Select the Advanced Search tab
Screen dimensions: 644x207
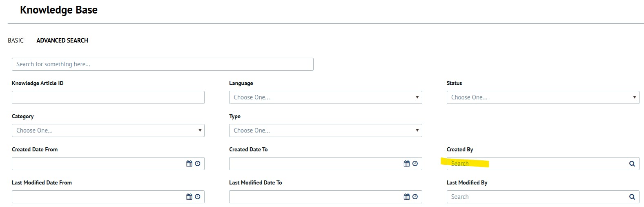click(x=62, y=40)
